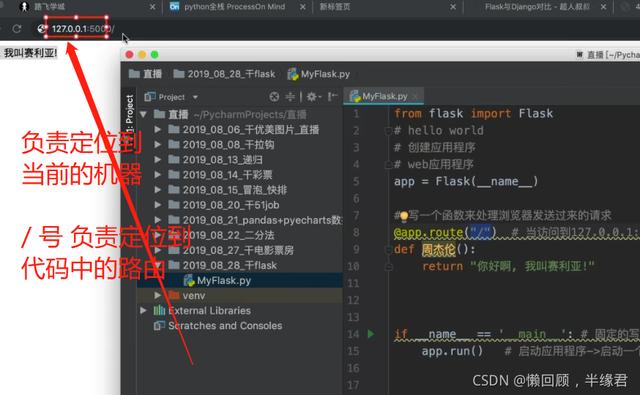This screenshot has width=640, height=395.
Task: Click the fold marker beside line 2
Action: click(388, 131)
